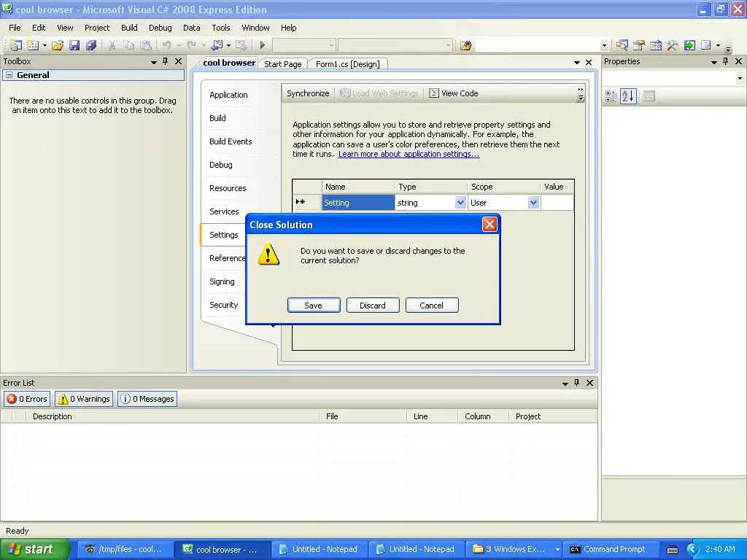Click the Undo arrow icon
Image resolution: width=747 pixels, height=560 pixels.
(x=167, y=45)
